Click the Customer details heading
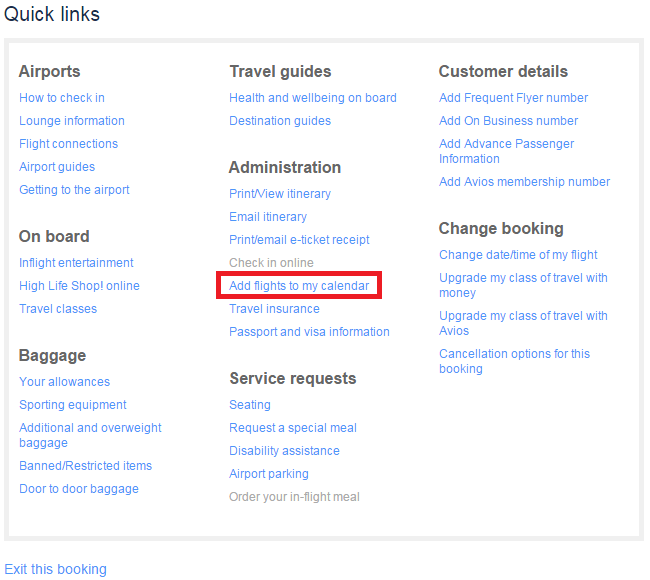Image resolution: width=650 pixels, height=580 pixels. click(x=503, y=71)
